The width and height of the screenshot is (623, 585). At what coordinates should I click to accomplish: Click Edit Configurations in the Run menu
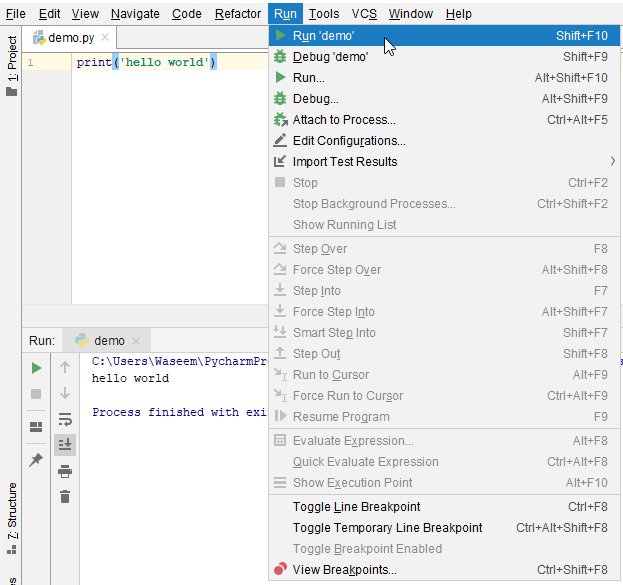coord(349,141)
